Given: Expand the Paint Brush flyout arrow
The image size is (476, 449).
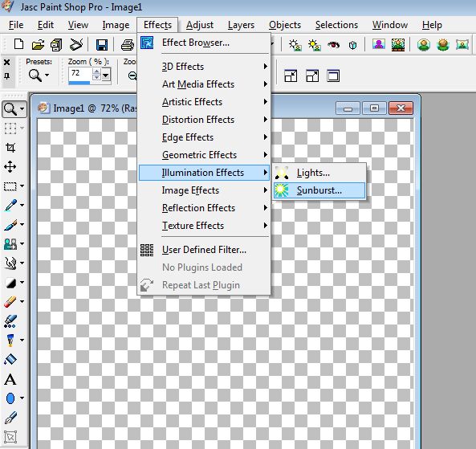Looking at the screenshot, I should tap(22, 225).
